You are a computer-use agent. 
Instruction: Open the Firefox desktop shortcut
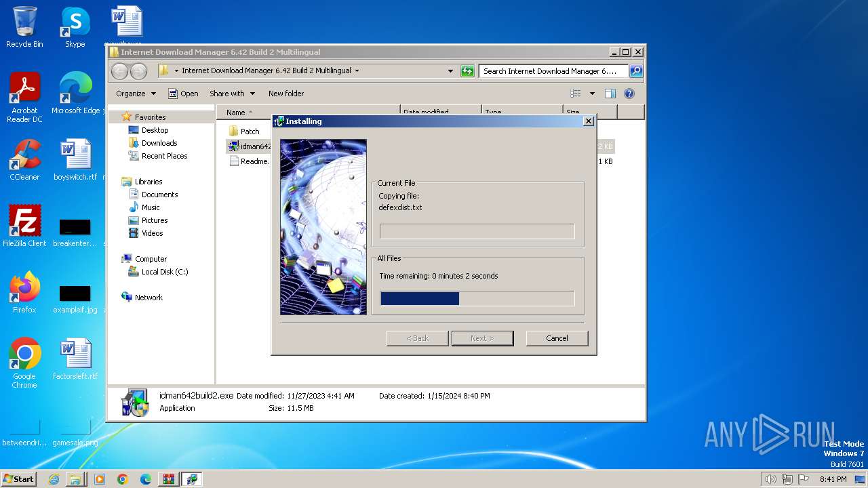pos(24,293)
